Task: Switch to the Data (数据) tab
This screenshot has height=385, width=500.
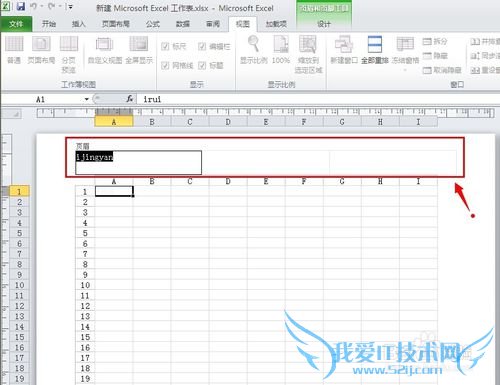Action: [183, 24]
